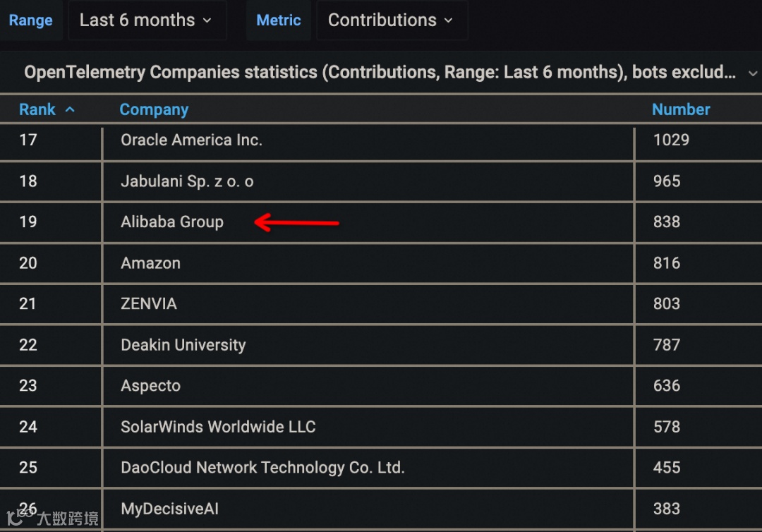
Task: Click the number 803 for ZENVIA
Action: click(x=667, y=303)
